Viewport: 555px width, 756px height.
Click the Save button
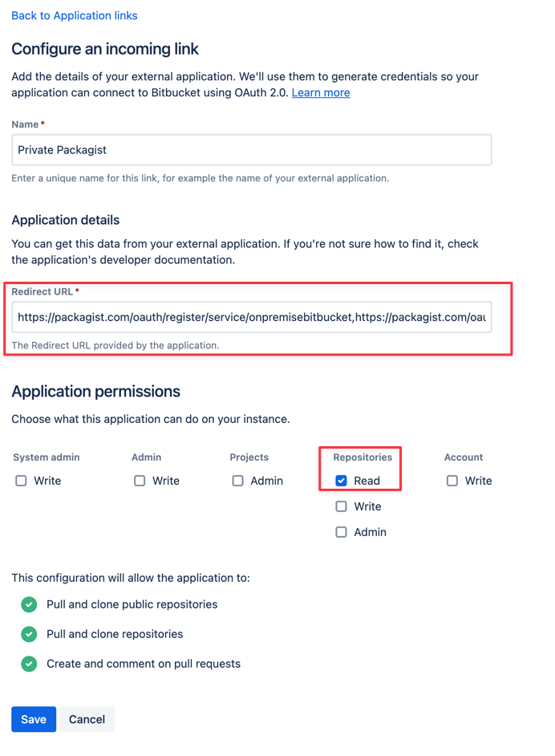(33, 719)
